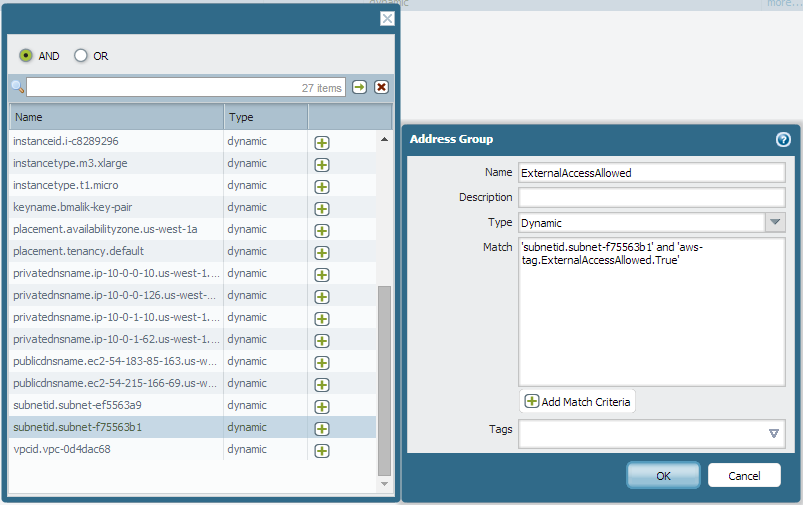Select the AND radio button
803x505 pixels.
(26, 56)
